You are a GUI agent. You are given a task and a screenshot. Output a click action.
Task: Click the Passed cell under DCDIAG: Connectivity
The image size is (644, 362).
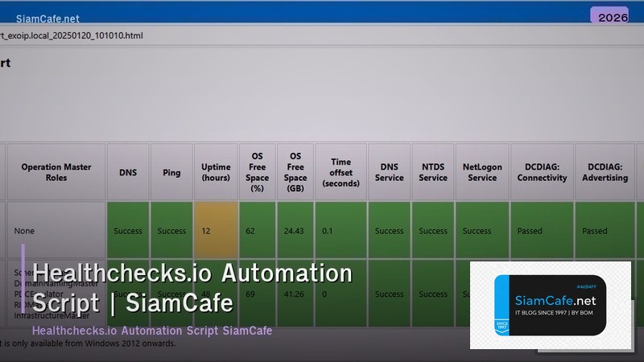click(x=542, y=230)
